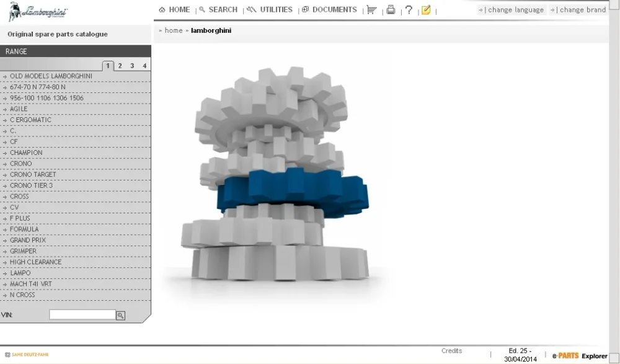Open the UTILITIES menu
The height and width of the screenshot is (364, 620).
[x=270, y=9]
